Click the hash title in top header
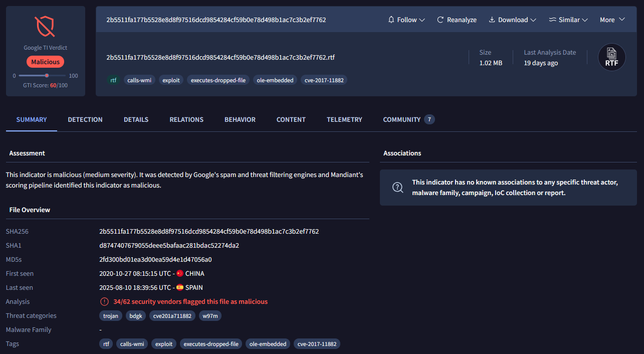644x354 pixels. (216, 20)
